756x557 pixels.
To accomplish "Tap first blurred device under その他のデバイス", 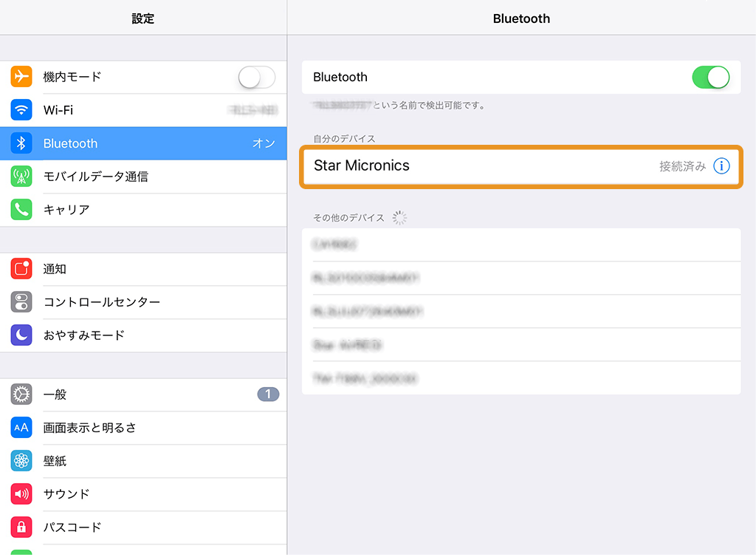I will tap(521, 245).
